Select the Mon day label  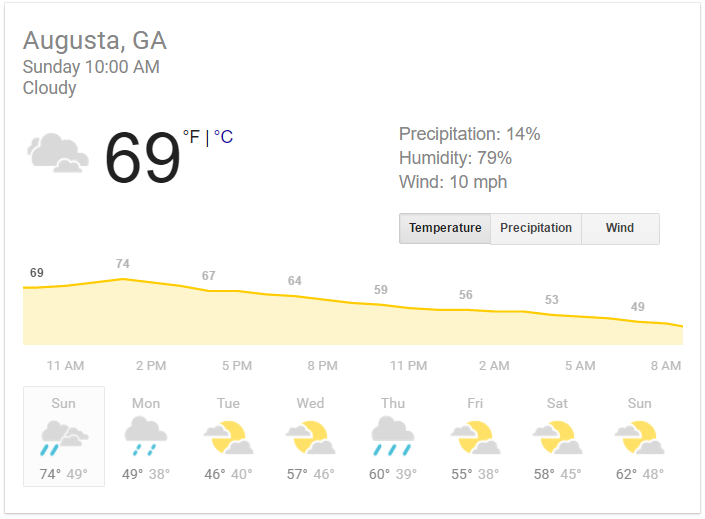146,403
